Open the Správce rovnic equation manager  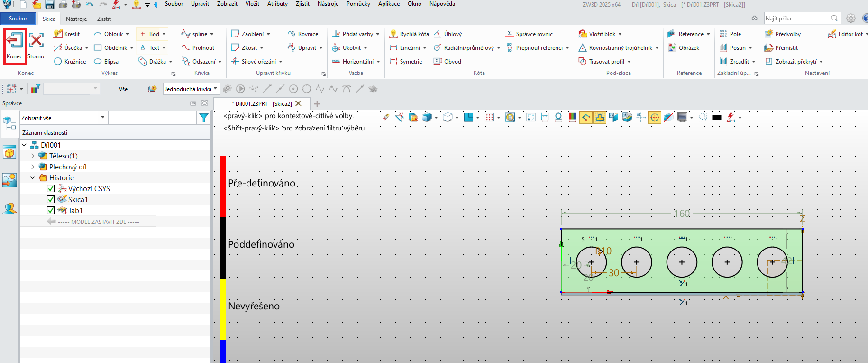(529, 34)
